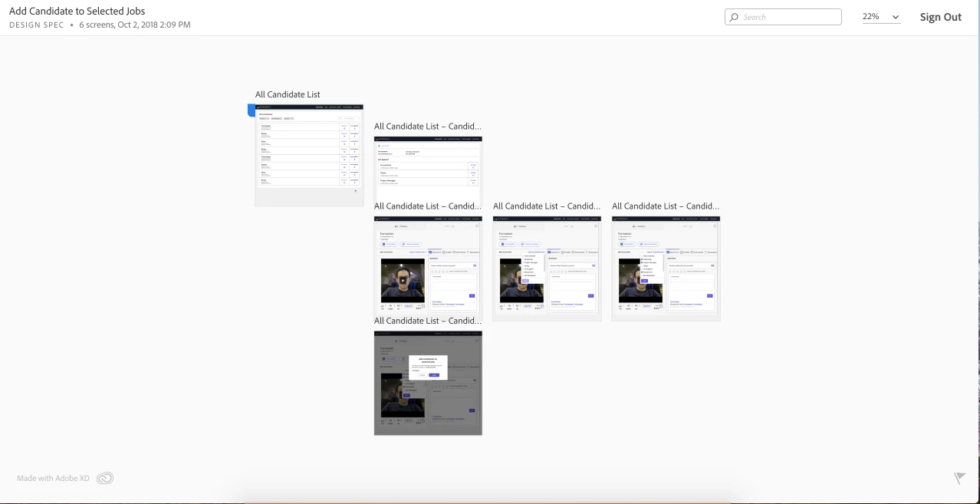This screenshot has height=504, width=980.
Task: Focus the Search input field
Action: tap(783, 17)
